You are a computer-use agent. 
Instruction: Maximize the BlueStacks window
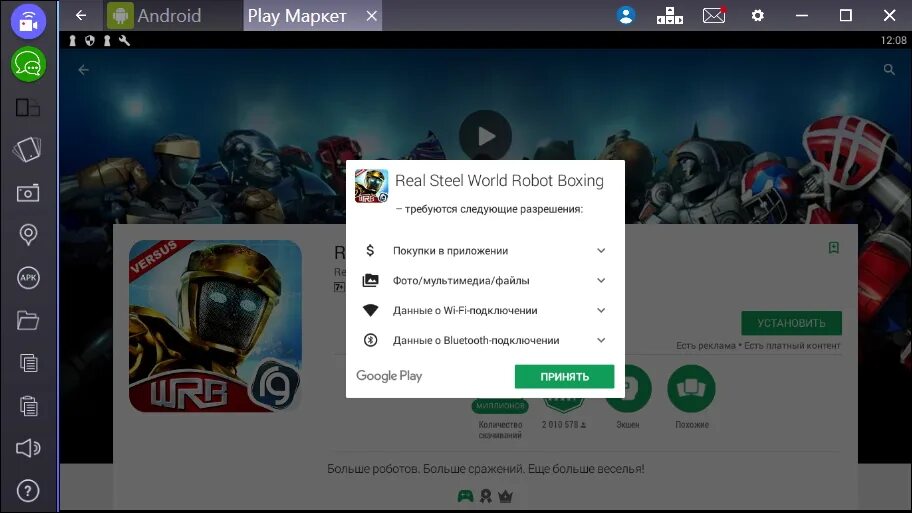(846, 16)
